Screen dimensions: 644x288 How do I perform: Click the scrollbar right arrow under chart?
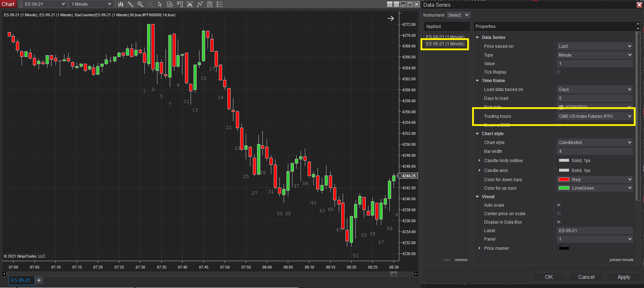tap(416, 274)
